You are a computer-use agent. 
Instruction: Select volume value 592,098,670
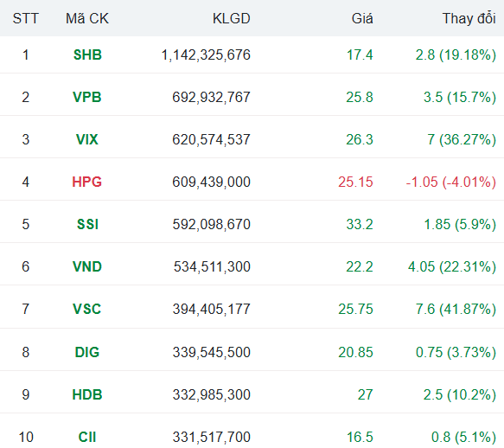[211, 225]
